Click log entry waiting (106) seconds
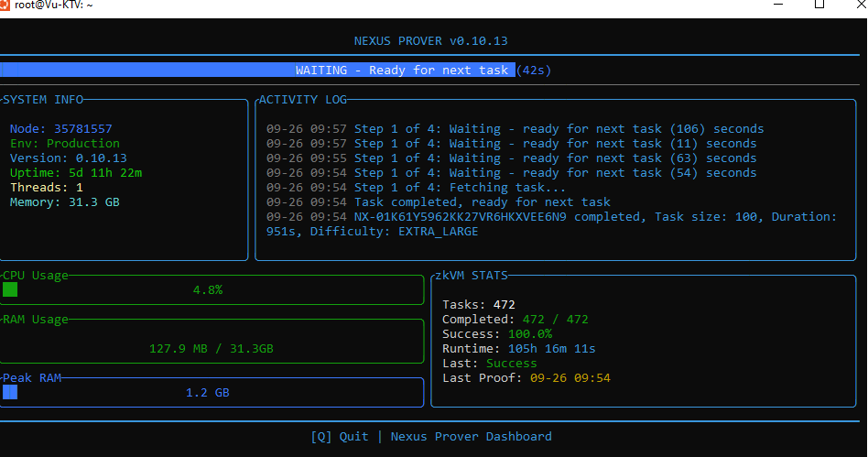This screenshot has height=457, width=868. click(515, 129)
